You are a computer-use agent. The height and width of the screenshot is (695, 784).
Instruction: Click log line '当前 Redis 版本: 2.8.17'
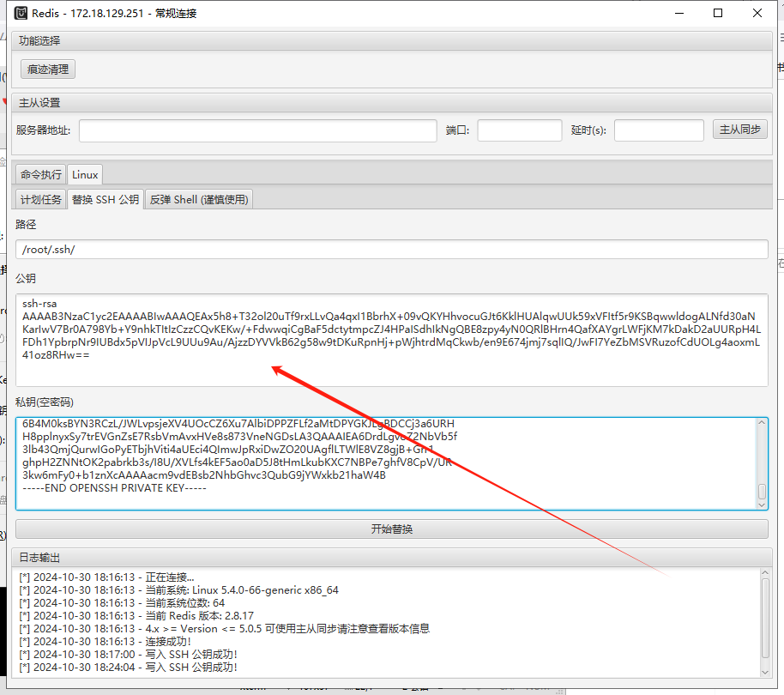coord(136,616)
